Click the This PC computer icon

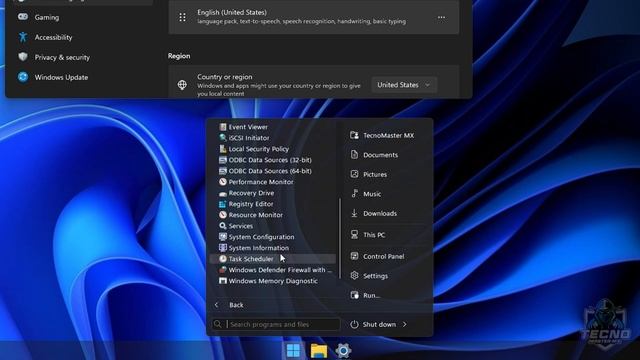(354, 235)
